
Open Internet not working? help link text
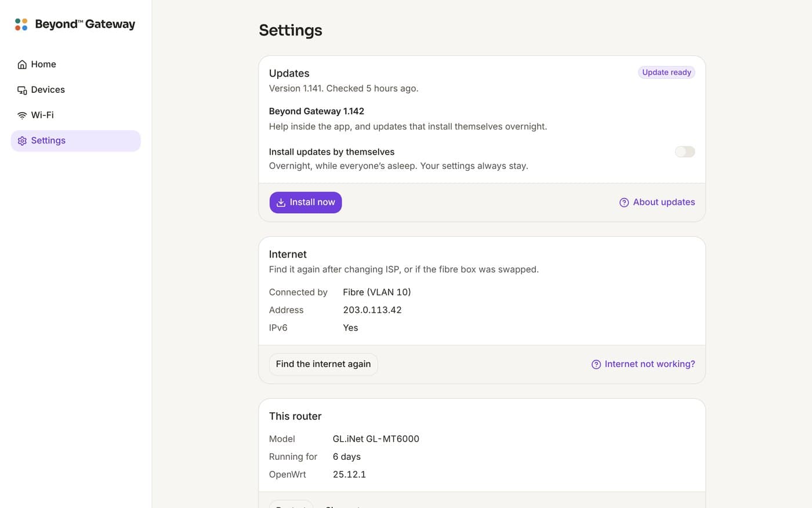click(x=650, y=364)
